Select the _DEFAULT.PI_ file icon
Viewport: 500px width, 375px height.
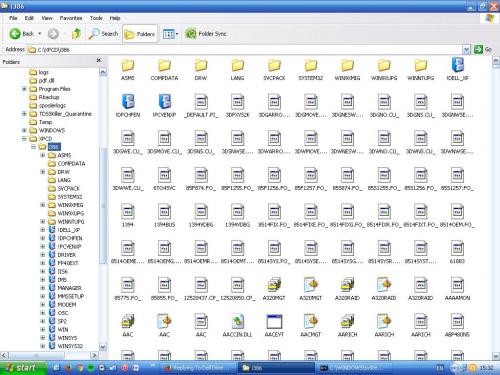[201, 102]
